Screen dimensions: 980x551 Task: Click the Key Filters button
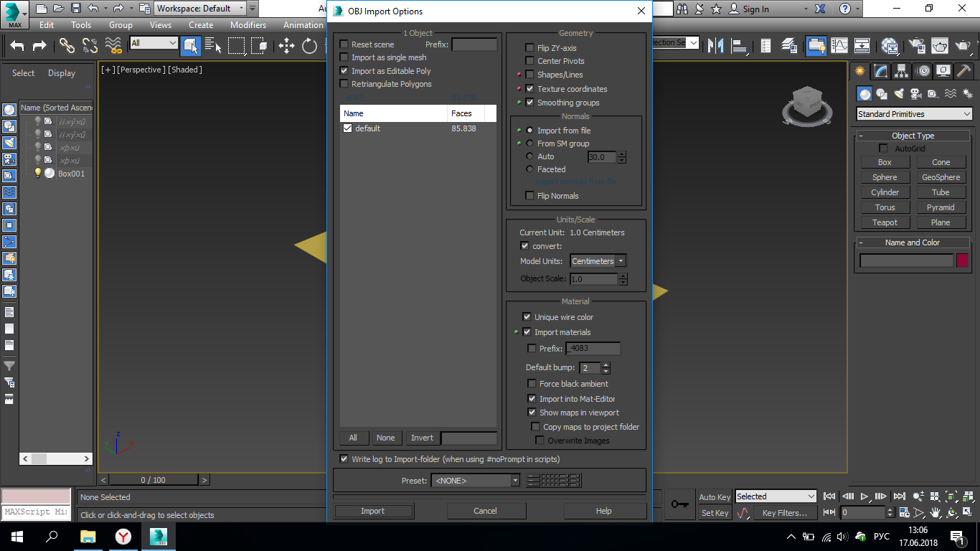(785, 513)
